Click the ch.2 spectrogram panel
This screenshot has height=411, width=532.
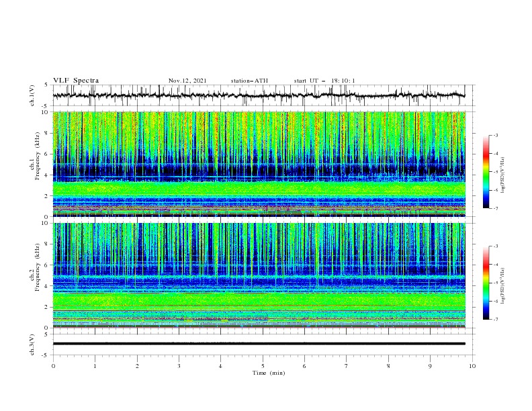pyautogui.click(x=259, y=275)
